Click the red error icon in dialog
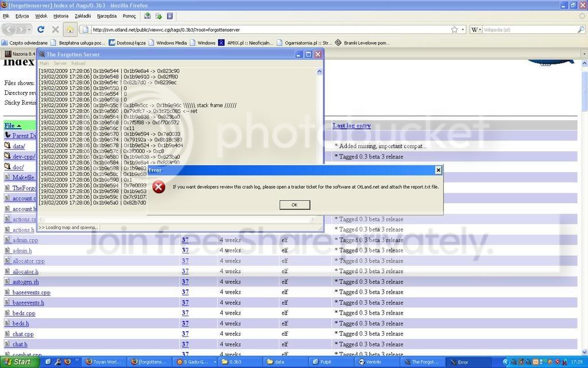588x368 pixels. [158, 187]
